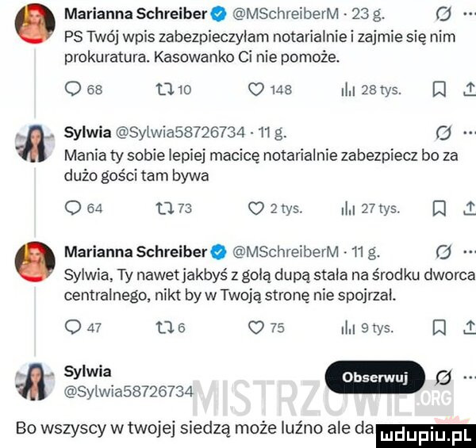View analytics showing 9 tys. views

click(367, 328)
